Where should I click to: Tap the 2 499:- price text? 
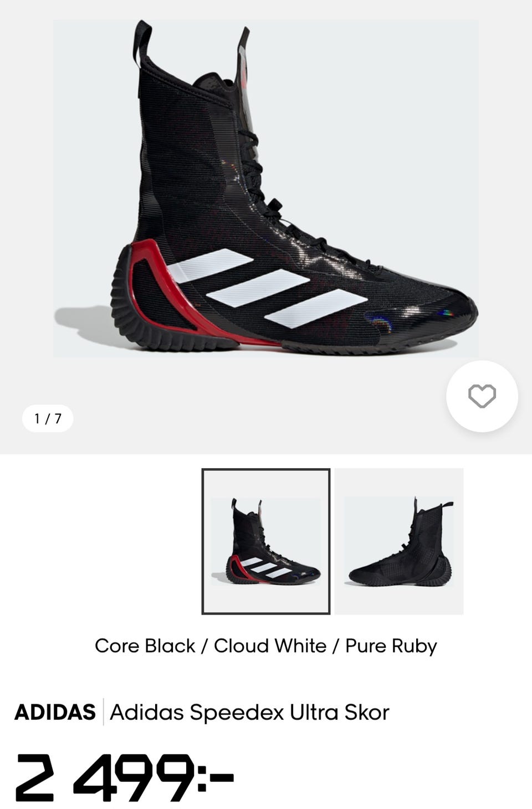pyautogui.click(x=125, y=777)
